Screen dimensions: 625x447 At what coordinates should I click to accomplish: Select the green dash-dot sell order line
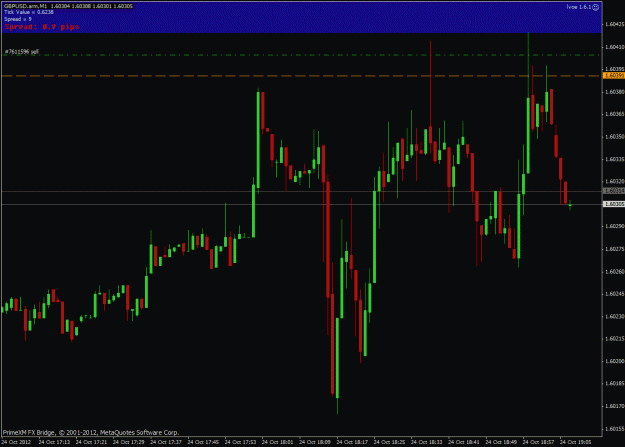click(x=301, y=55)
